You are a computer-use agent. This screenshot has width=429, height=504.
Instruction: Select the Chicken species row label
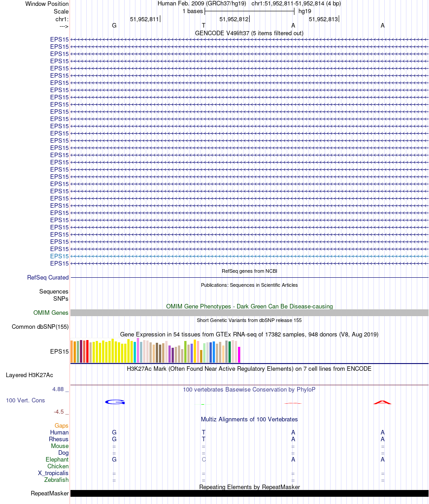point(58,467)
